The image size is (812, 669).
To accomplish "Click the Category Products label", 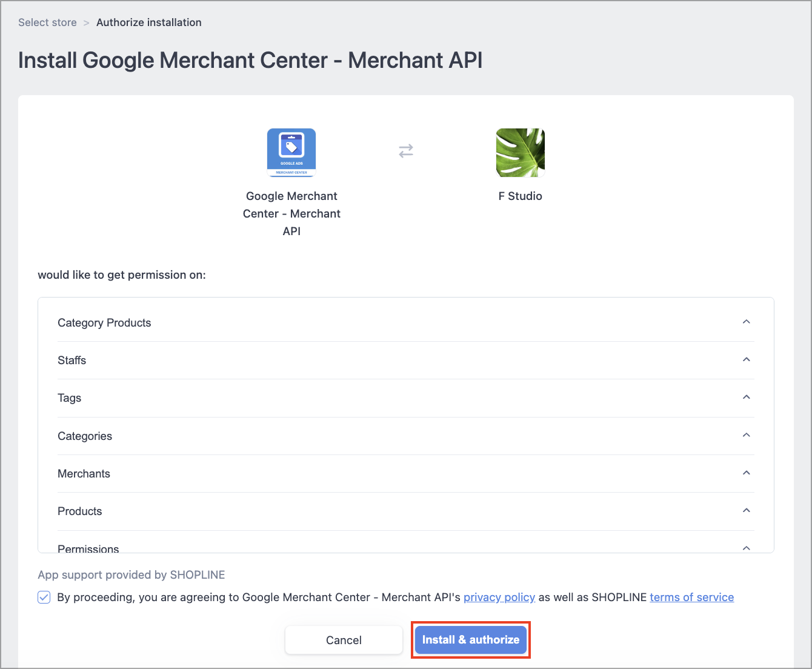I will click(104, 323).
